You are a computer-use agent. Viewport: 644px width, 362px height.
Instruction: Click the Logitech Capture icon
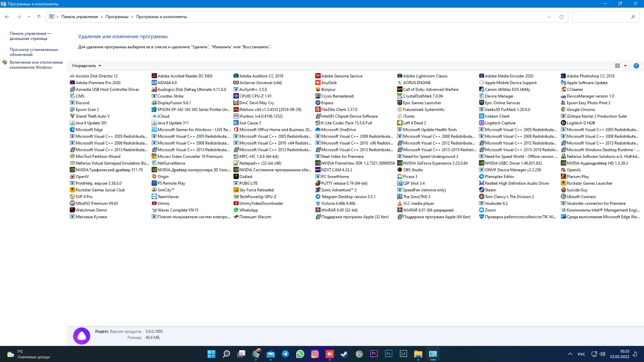click(481, 123)
